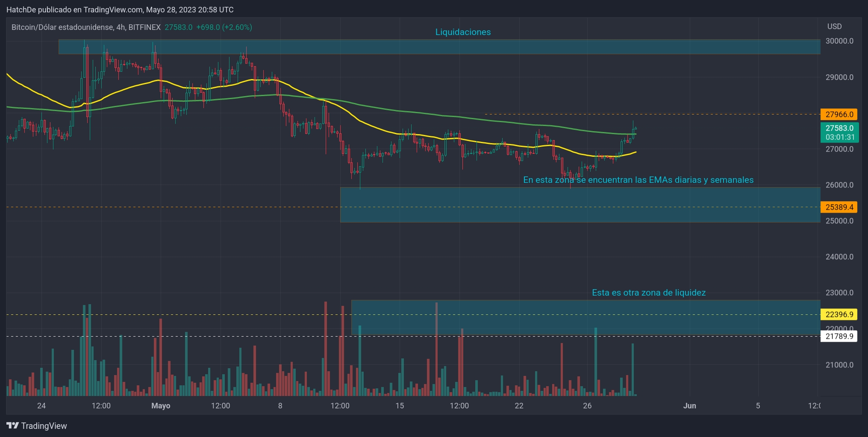Click the "Esta es otra zona de liquidez" note
Image resolution: width=868 pixels, height=437 pixels.
[648, 293]
